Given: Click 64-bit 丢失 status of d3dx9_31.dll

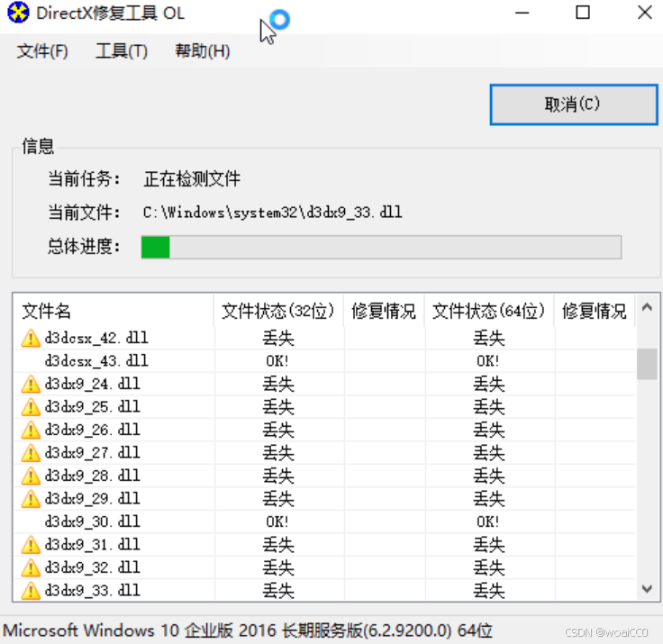Looking at the screenshot, I should [489, 545].
